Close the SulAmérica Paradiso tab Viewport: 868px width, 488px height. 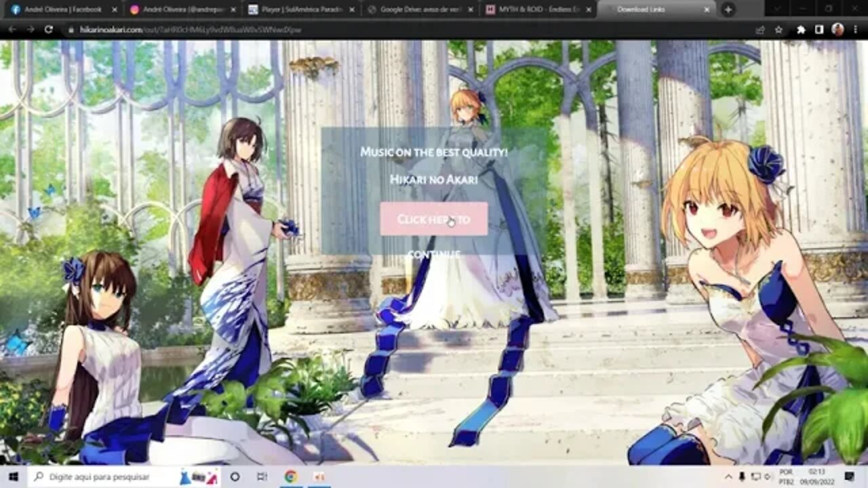click(x=351, y=9)
